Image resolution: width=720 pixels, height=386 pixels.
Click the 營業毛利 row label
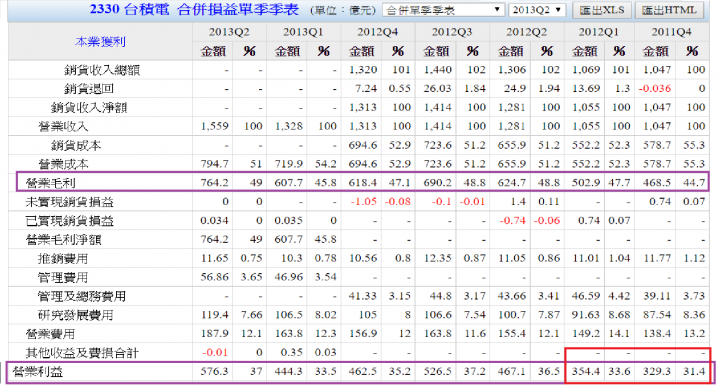point(51,183)
